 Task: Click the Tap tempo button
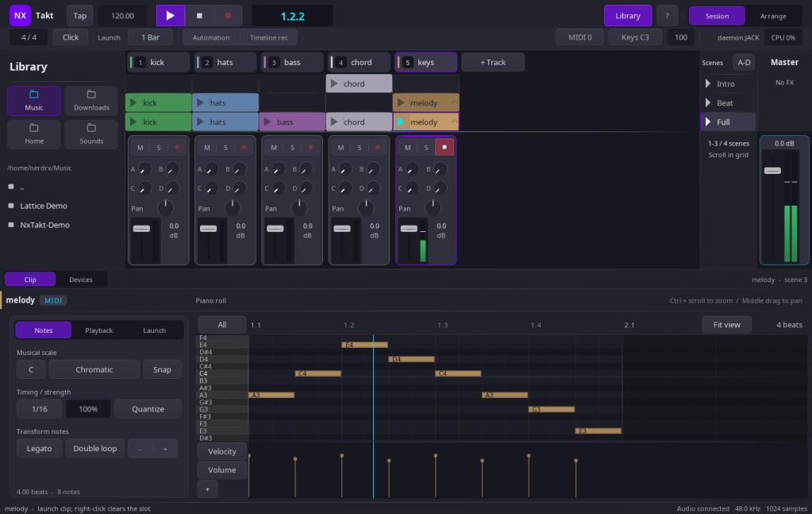(x=79, y=16)
